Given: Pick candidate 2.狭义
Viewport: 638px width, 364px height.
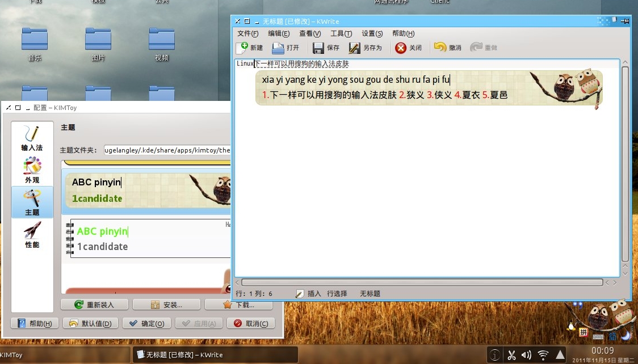Looking at the screenshot, I should (x=412, y=95).
